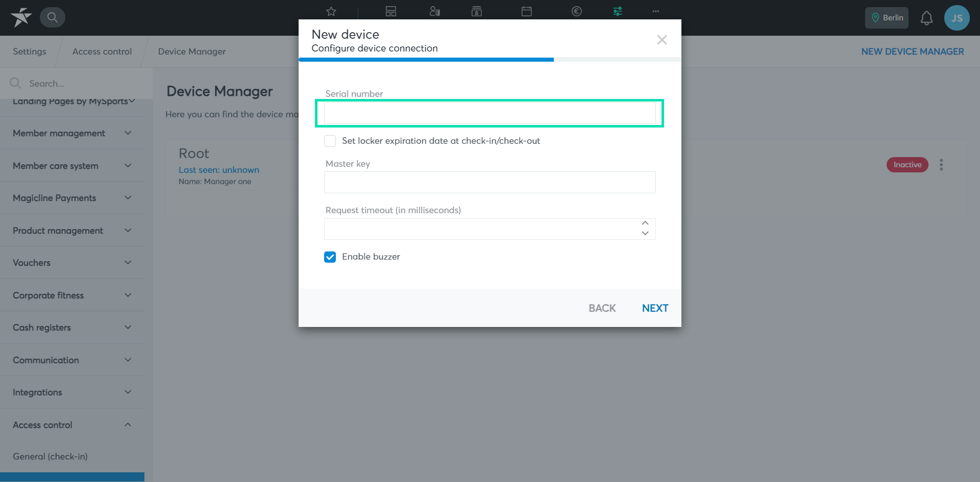Expand Magicline Payments chevron

[128, 198]
